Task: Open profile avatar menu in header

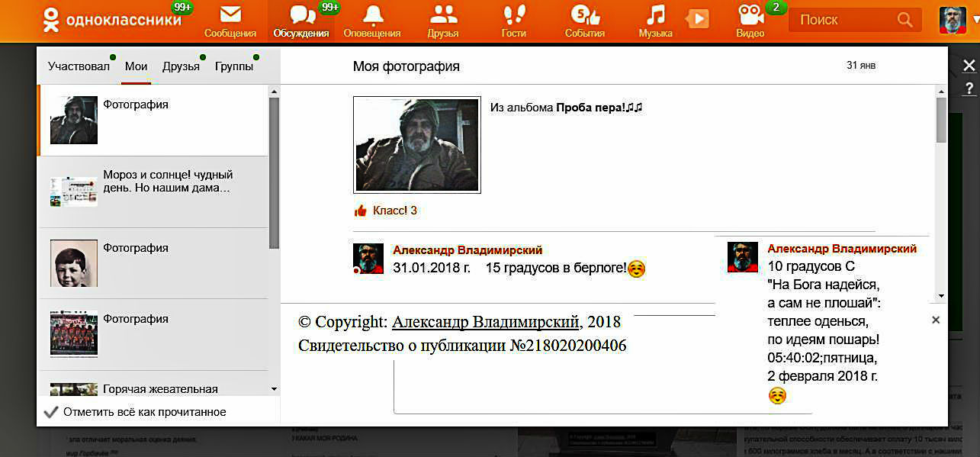Action: (x=952, y=20)
